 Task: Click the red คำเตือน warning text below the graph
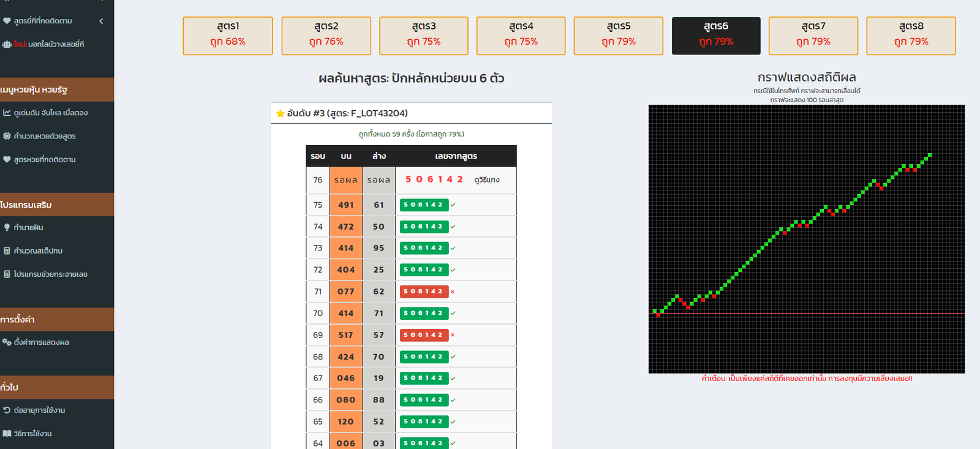[807, 379]
